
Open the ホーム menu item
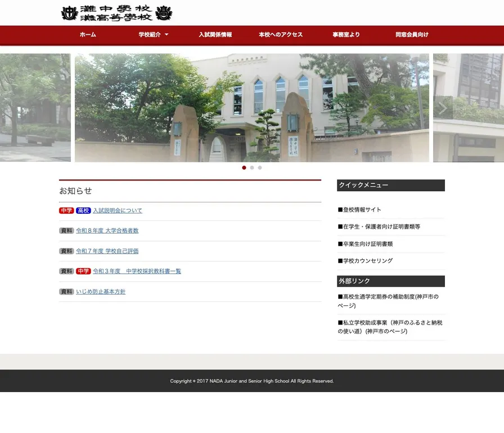88,35
